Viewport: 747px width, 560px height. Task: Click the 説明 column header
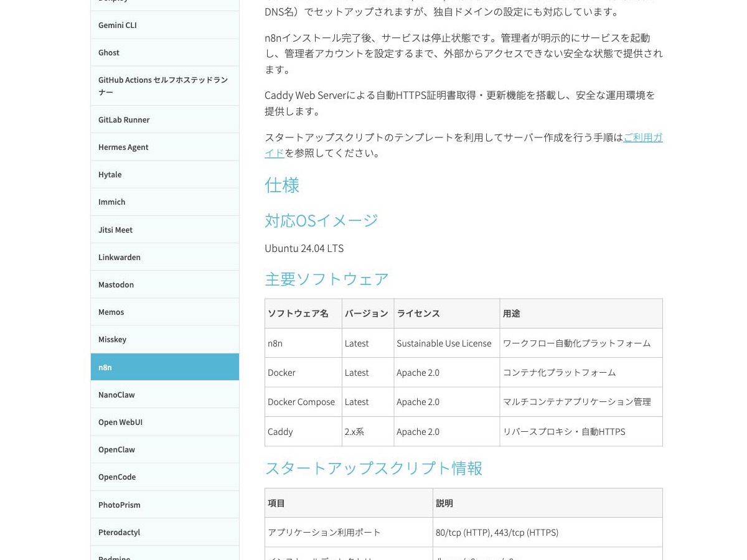coord(548,503)
